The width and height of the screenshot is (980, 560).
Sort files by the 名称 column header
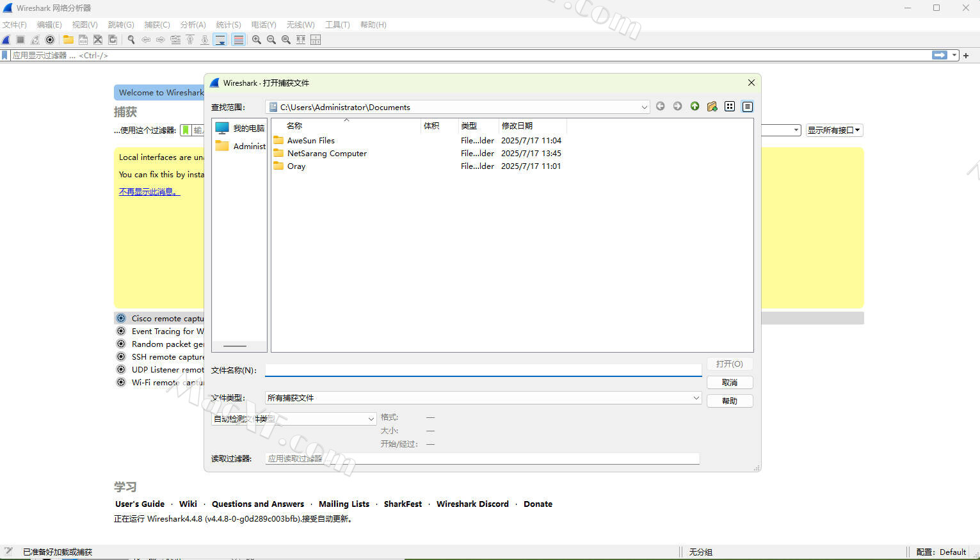(x=346, y=125)
